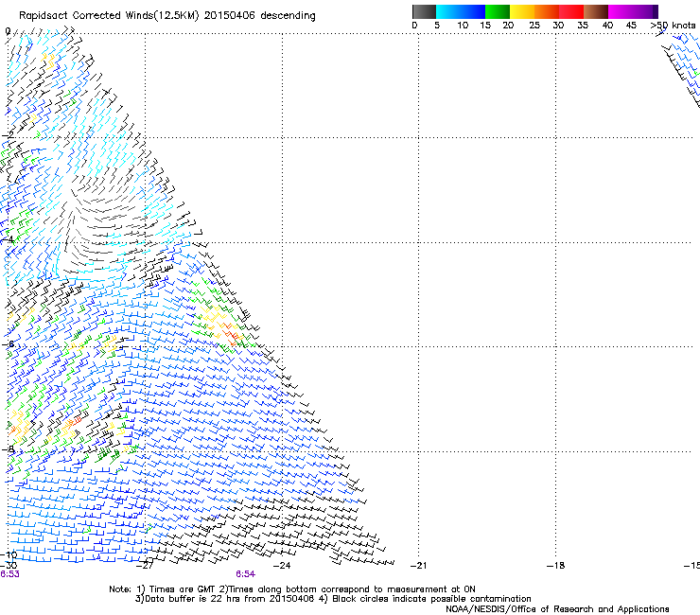Viewport: 700px width, 615px height.
Task: Click the '-18' longitude axis label
Action: [x=555, y=566]
